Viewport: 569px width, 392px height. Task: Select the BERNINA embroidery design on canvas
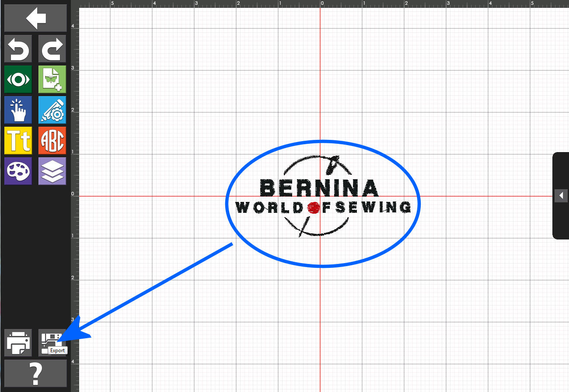point(323,196)
